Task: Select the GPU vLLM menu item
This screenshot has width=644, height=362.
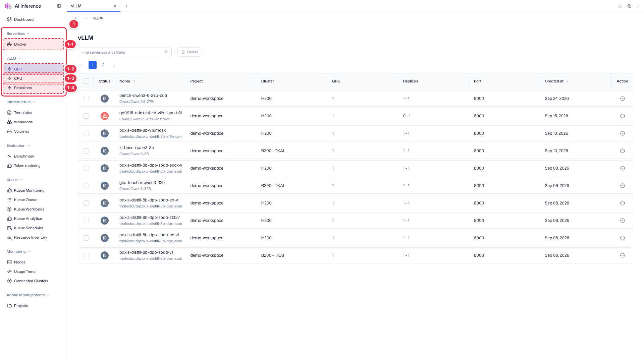Action: [x=33, y=69]
